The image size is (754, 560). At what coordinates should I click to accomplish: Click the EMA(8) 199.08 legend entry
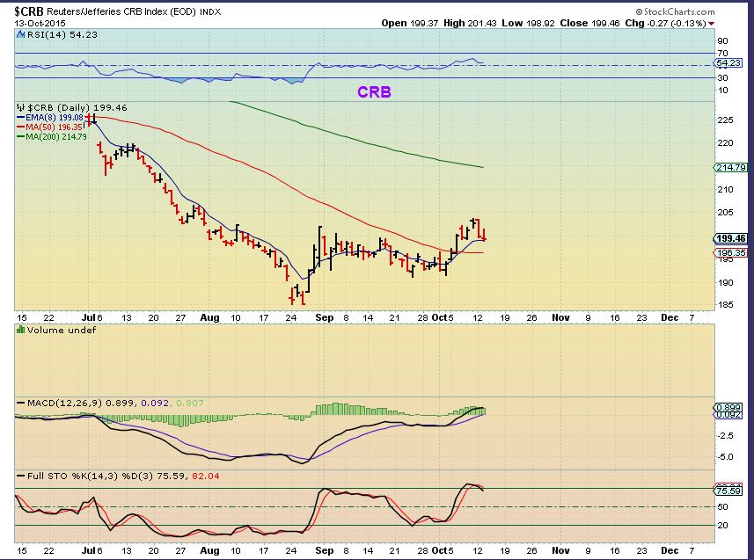tap(50, 117)
